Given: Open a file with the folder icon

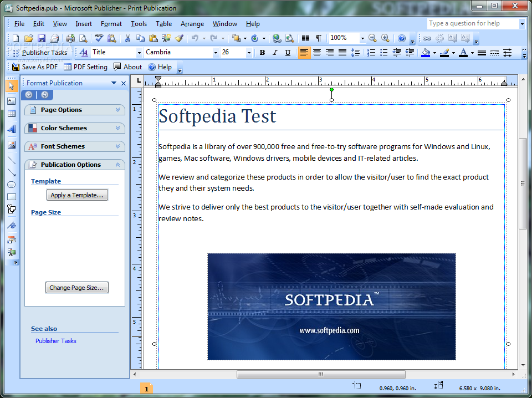Looking at the screenshot, I should click(x=28, y=38).
